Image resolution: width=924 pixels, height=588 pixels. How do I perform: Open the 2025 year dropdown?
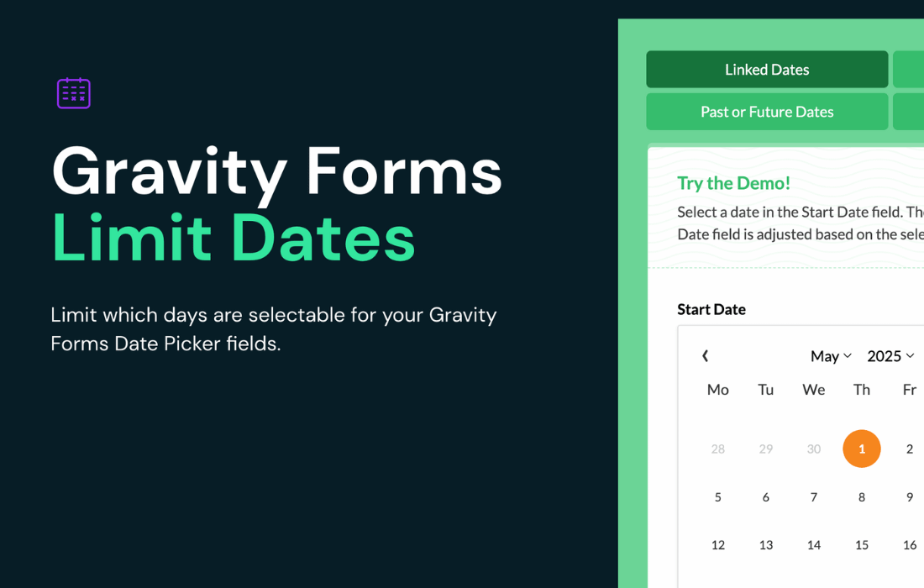[x=890, y=356]
